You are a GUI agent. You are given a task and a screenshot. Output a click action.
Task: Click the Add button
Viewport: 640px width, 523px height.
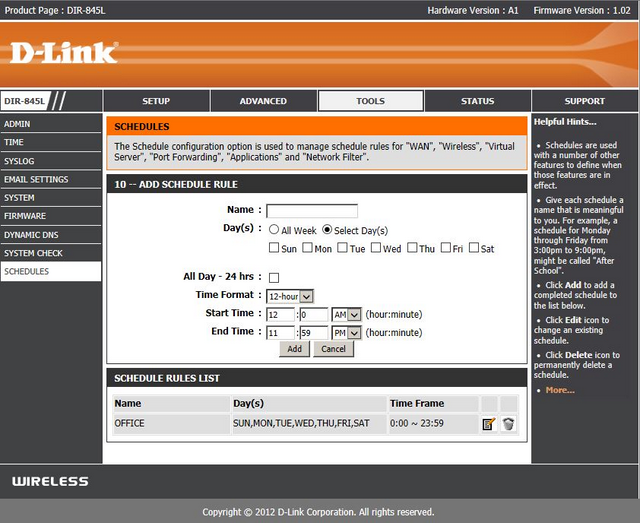click(295, 349)
